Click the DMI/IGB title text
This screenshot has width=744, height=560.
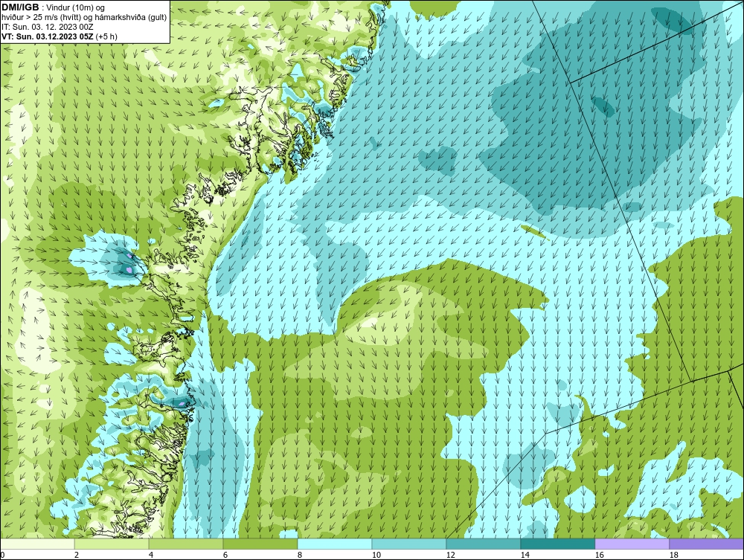pyautogui.click(x=20, y=7)
